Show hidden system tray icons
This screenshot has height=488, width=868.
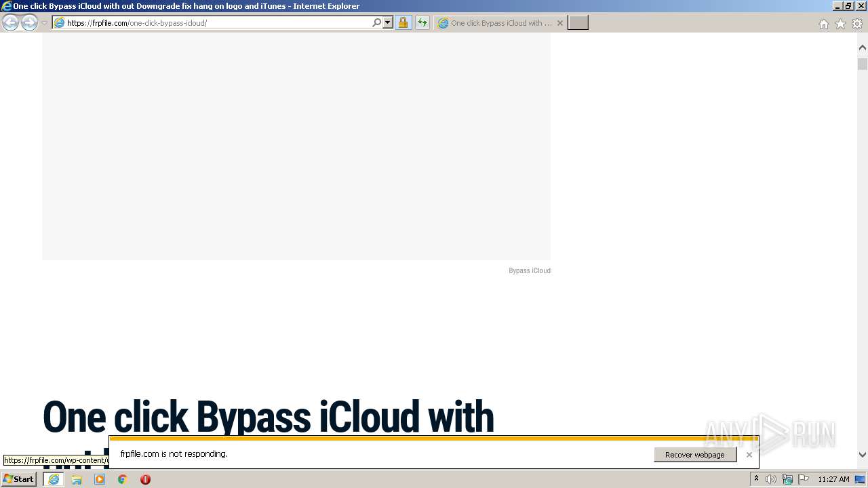(x=756, y=479)
